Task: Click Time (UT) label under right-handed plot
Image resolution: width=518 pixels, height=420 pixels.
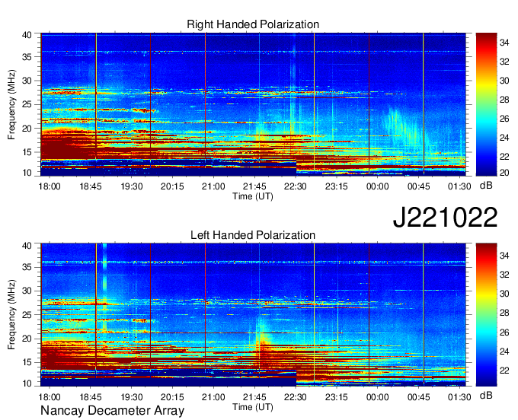Action: point(253,196)
